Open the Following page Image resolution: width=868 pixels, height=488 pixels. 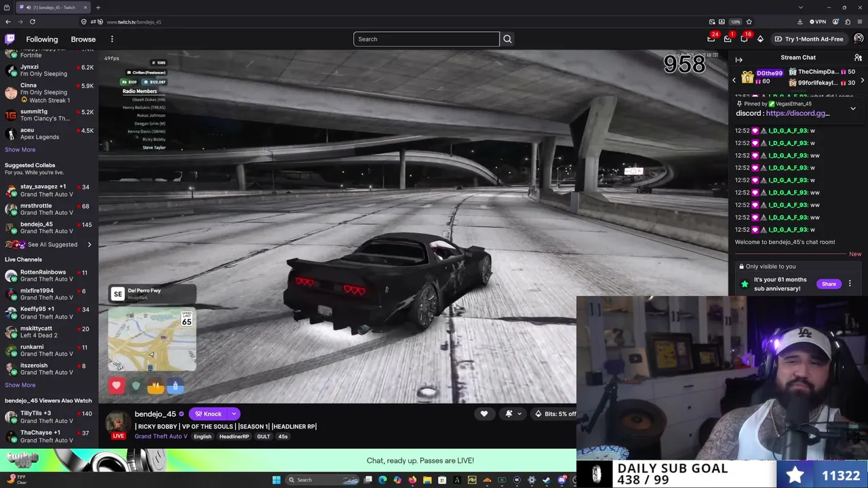click(x=42, y=39)
